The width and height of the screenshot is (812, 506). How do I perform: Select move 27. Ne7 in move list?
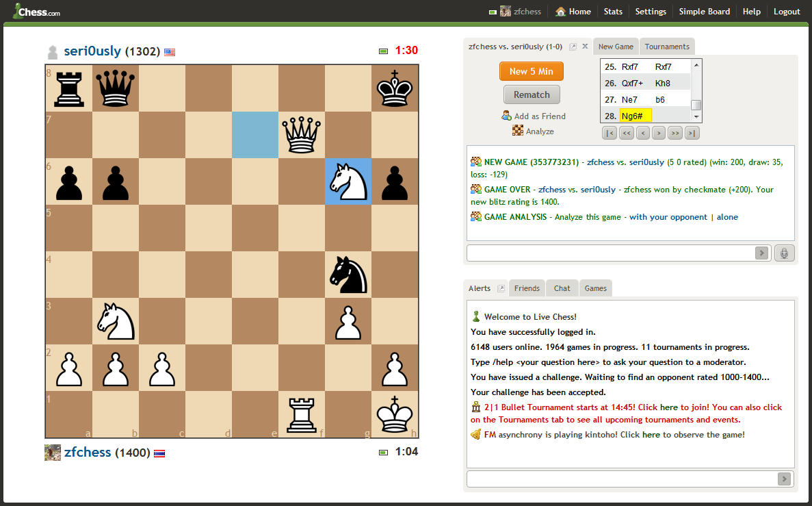point(629,99)
